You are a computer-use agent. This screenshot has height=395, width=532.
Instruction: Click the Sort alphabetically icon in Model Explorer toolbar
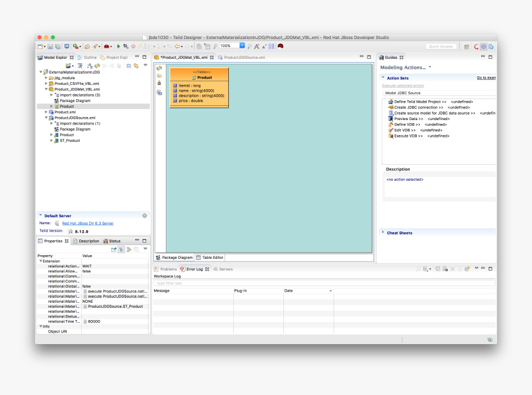90,66
